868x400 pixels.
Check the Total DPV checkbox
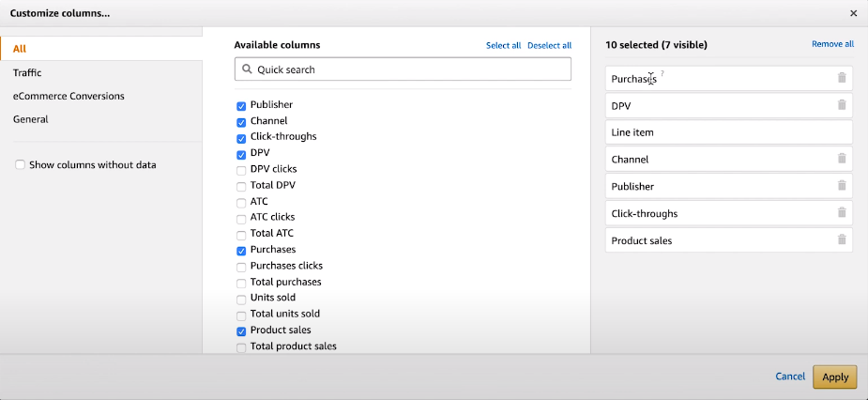(241, 186)
